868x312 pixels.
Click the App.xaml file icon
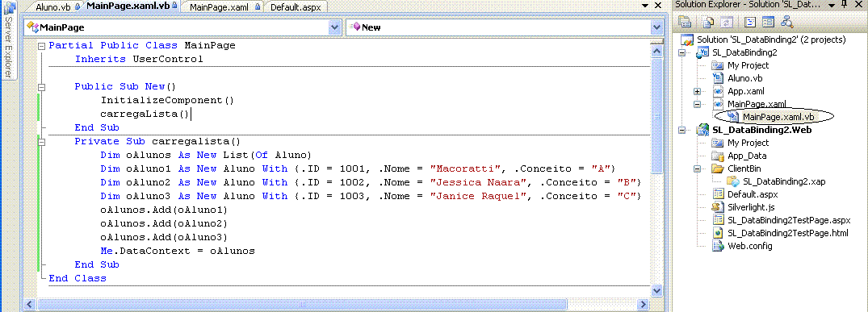718,91
